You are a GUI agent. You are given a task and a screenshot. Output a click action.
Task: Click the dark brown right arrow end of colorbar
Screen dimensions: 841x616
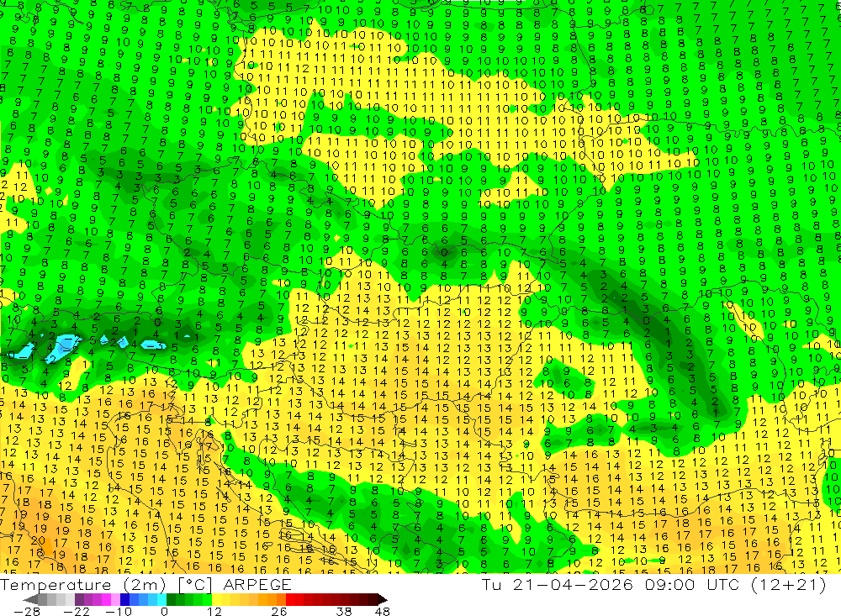pyautogui.click(x=382, y=599)
